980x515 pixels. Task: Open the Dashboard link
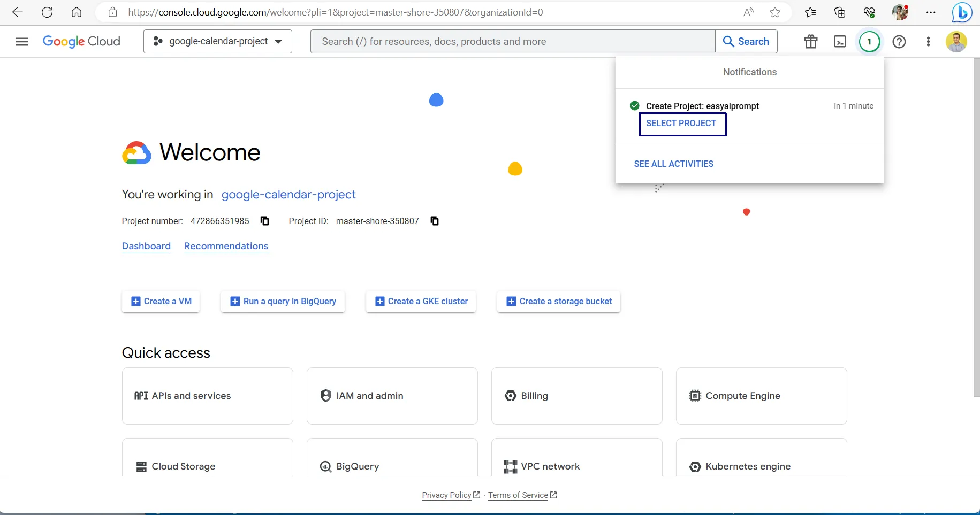click(x=146, y=246)
